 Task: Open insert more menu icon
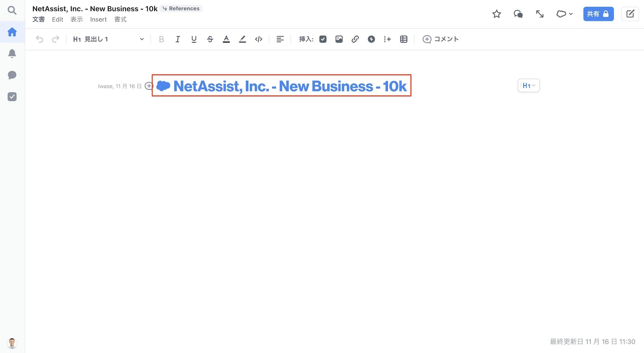388,39
